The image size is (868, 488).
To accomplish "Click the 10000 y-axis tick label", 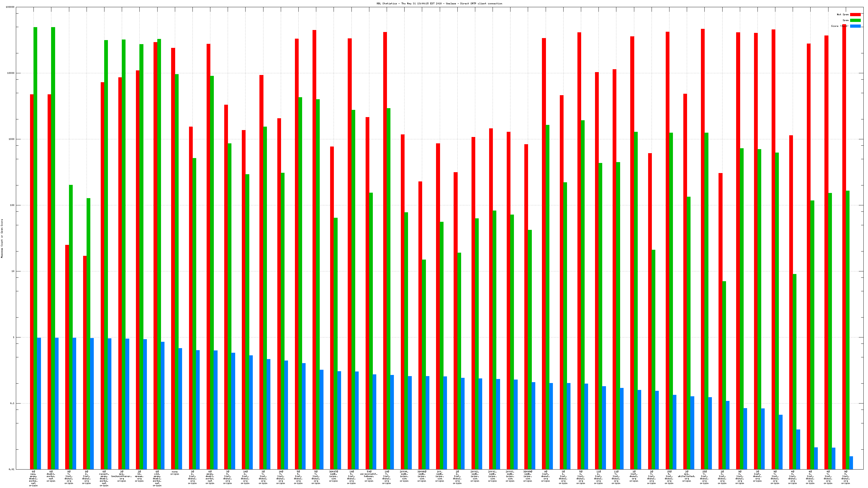I will [x=11, y=73].
